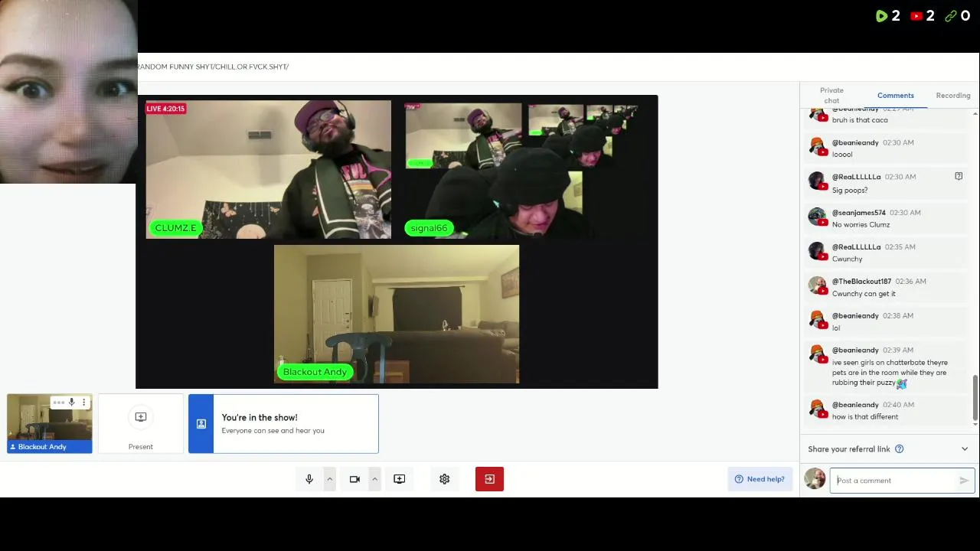
Task: Click the CLUMZ.E video feed
Action: point(269,170)
